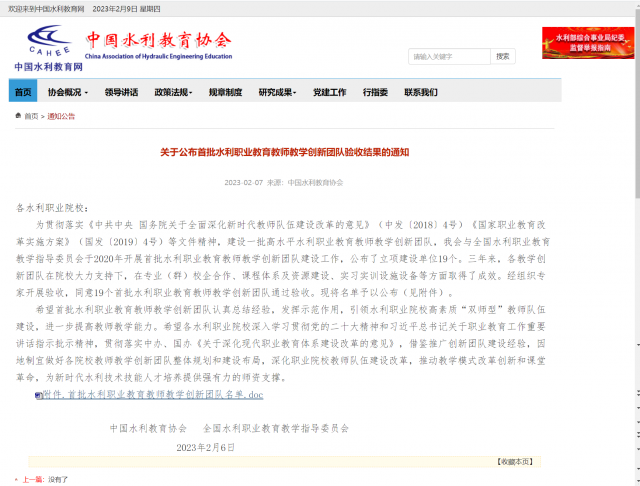The height and width of the screenshot is (486, 640).
Task: Click the red 监督举报指南 banner image
Action: [x=587, y=41]
